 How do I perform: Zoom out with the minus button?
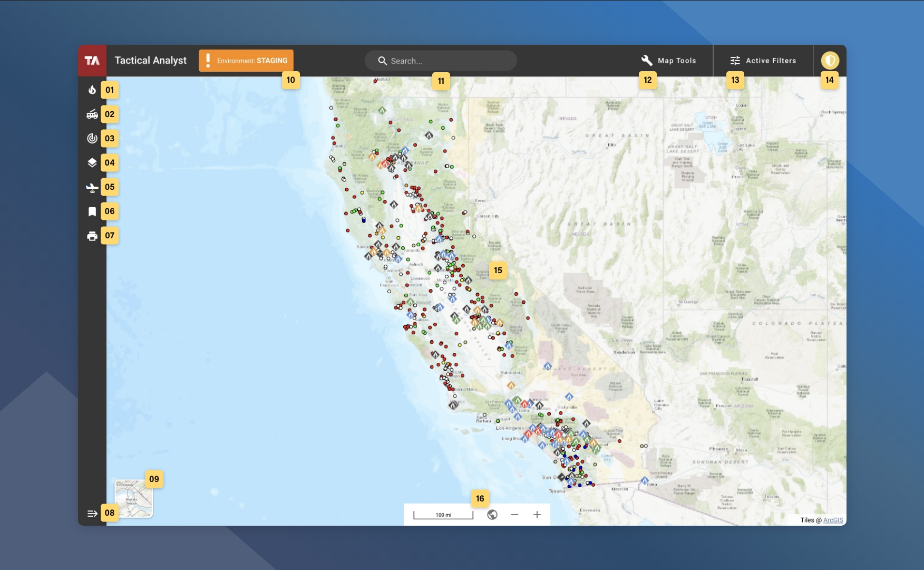514,515
